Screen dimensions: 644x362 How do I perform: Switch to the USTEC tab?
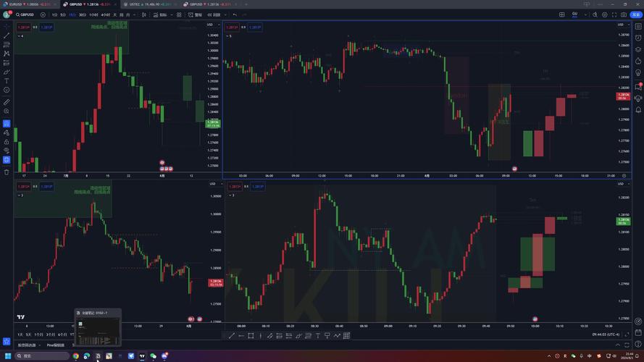(x=151, y=4)
